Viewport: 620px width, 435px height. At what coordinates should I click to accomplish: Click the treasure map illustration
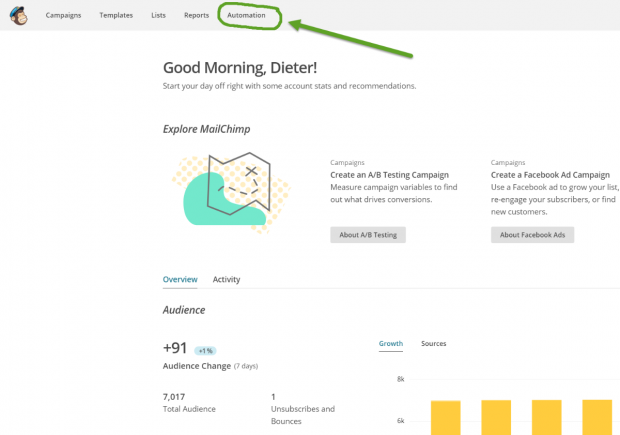[227, 188]
